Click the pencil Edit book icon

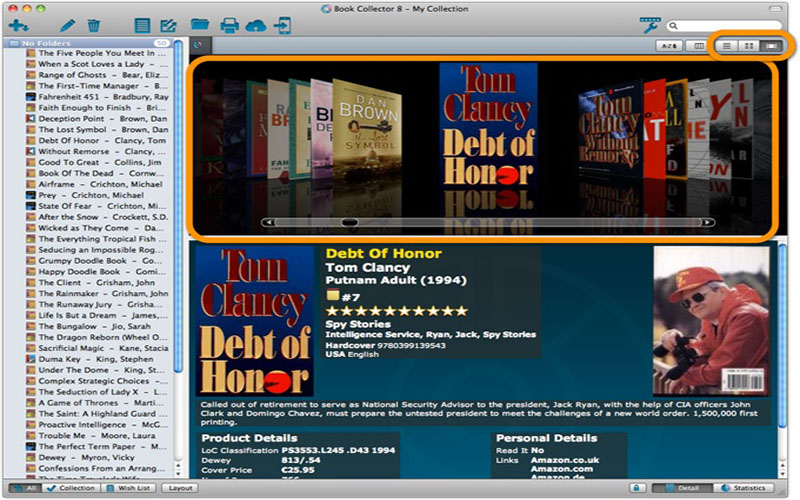tap(67, 25)
